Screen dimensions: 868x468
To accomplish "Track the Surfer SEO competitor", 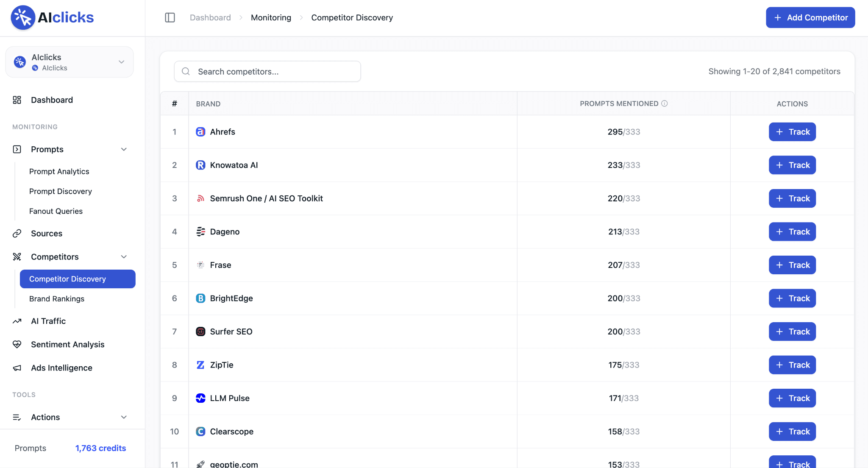I will pyautogui.click(x=792, y=331).
